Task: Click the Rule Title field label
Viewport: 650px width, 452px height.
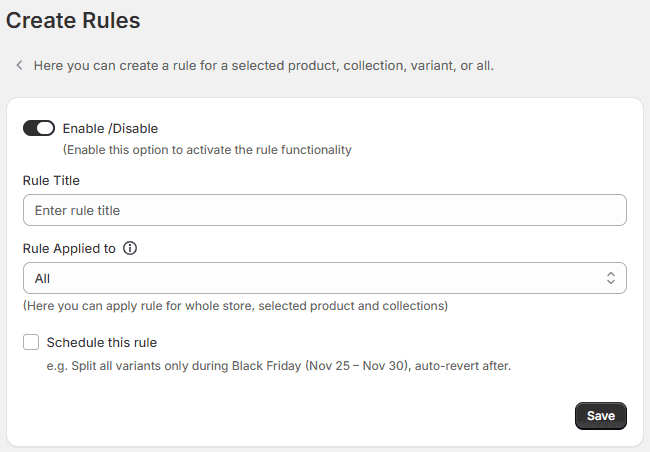Action: (51, 180)
